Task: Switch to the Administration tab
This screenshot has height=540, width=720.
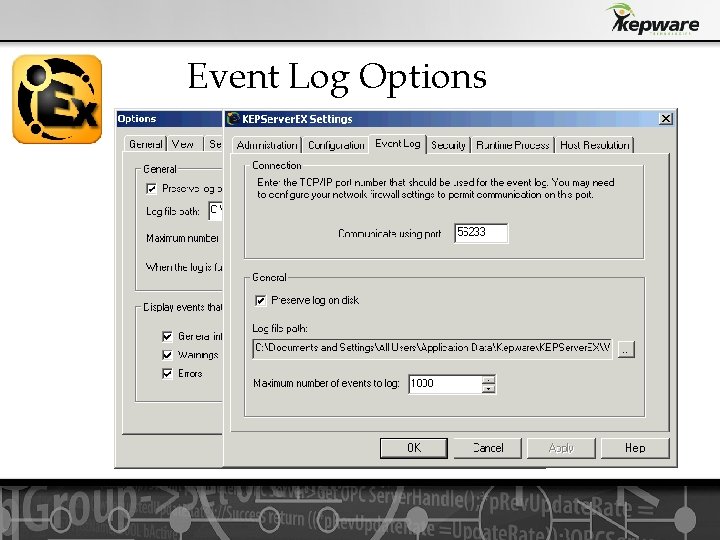Action: (x=267, y=145)
